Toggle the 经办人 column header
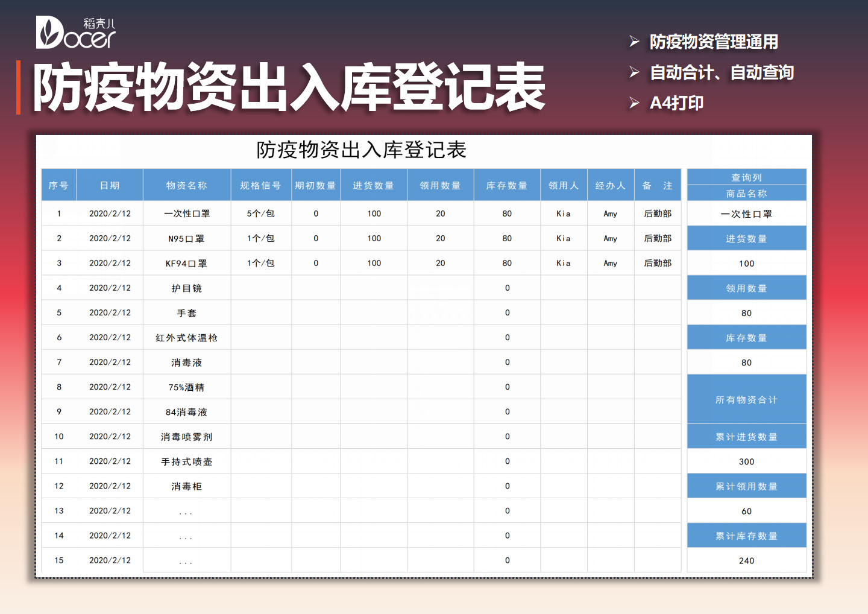This screenshot has width=868, height=614. (x=610, y=185)
